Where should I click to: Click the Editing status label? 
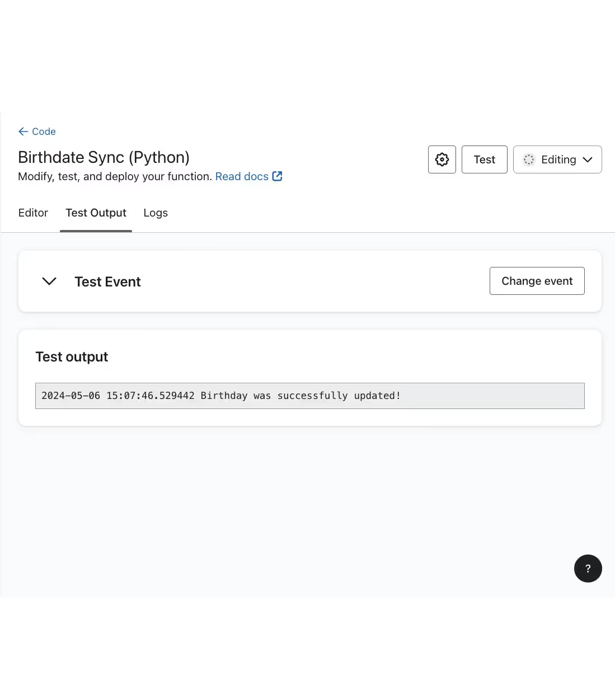tap(558, 159)
